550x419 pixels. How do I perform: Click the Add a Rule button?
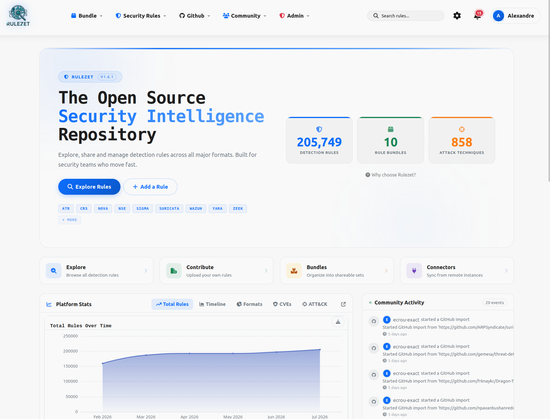click(x=150, y=187)
